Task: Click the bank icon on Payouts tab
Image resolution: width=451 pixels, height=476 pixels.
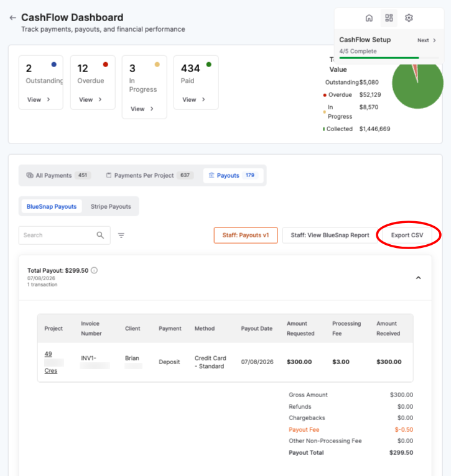Action: click(212, 175)
